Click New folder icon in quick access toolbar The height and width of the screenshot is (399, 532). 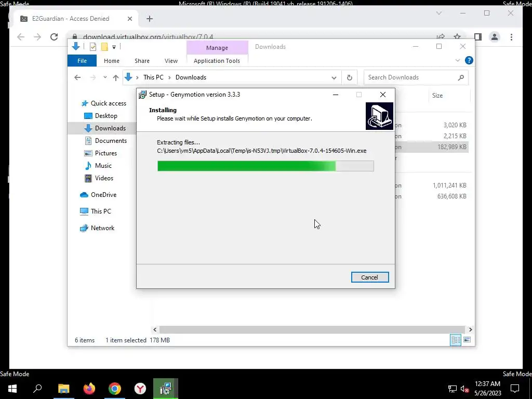point(104,47)
